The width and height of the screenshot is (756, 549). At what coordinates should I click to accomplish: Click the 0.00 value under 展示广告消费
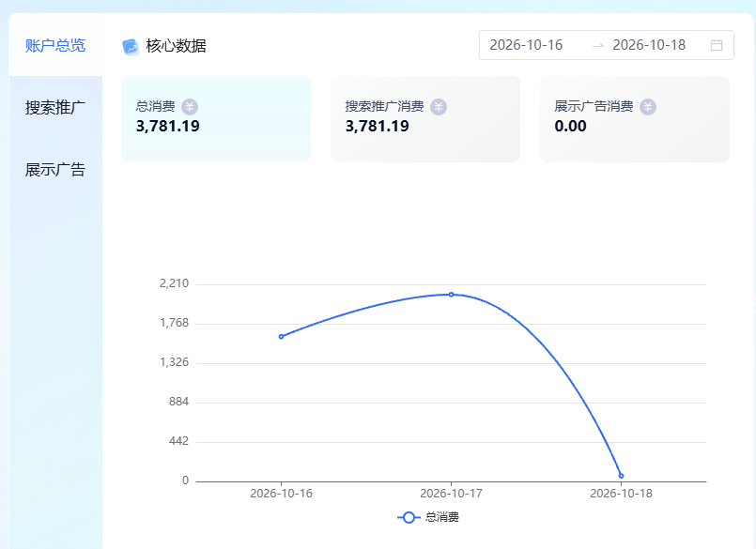pos(570,127)
